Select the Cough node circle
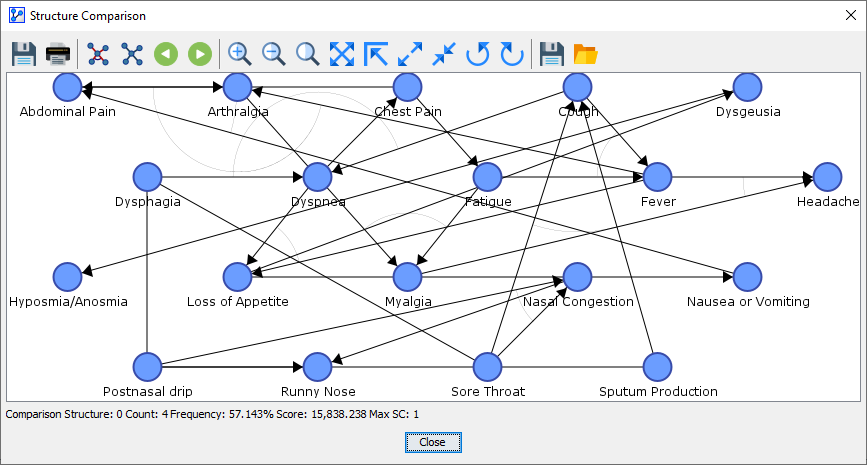 578,87
